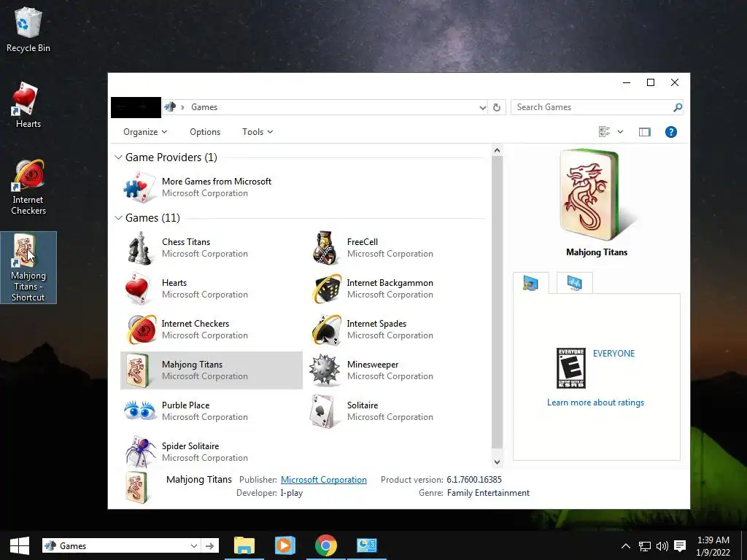
Task: Click scroll up arrow of games list
Action: (497, 150)
